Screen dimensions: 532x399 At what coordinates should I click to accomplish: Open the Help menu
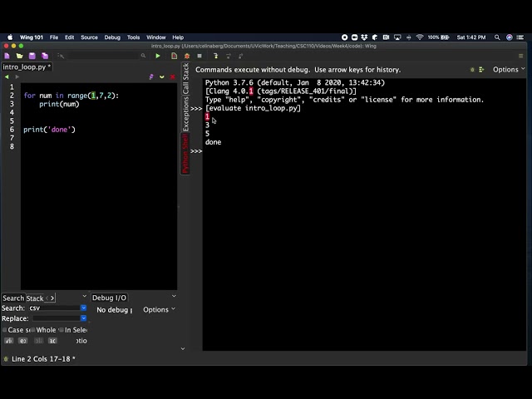coord(178,37)
